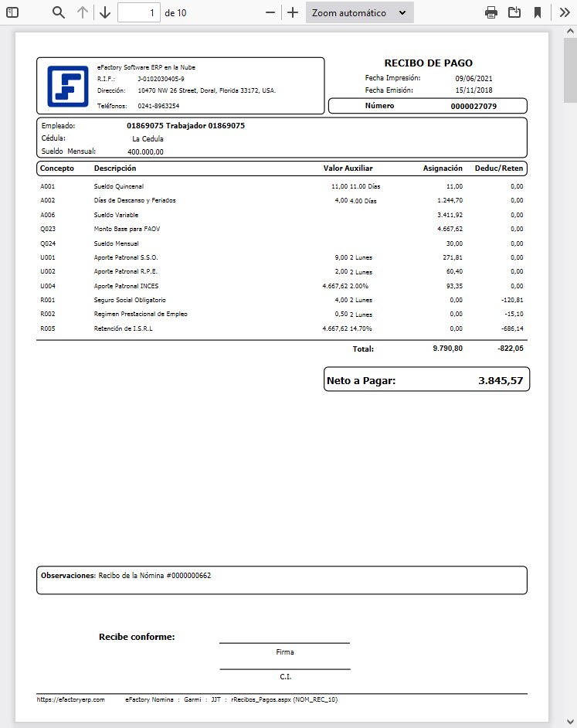Open the Zoom automático dropdown
Viewport: 577px width, 728px height.
(x=360, y=12)
